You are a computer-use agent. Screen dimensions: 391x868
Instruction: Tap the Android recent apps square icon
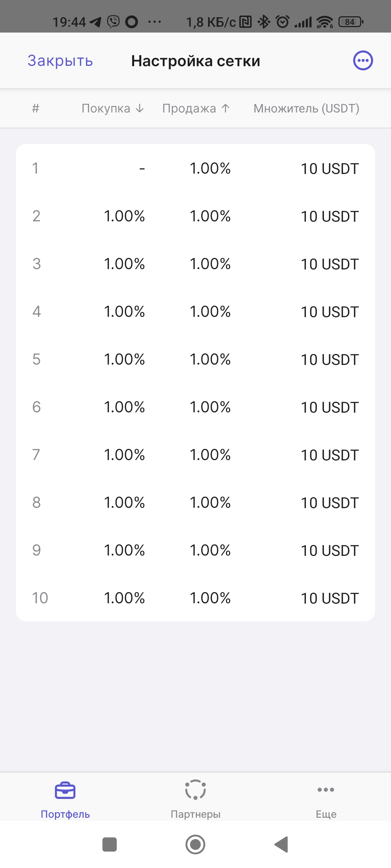coord(110,844)
